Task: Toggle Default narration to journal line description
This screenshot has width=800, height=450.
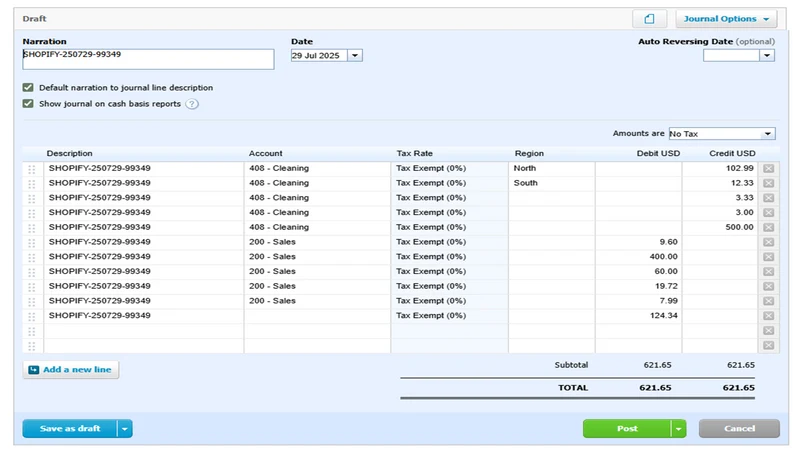Action: 28,88
